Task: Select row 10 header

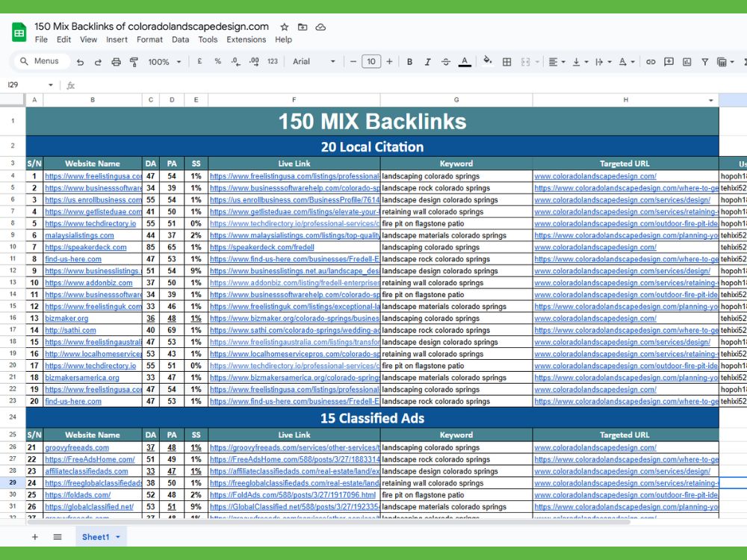Action: click(x=13, y=247)
